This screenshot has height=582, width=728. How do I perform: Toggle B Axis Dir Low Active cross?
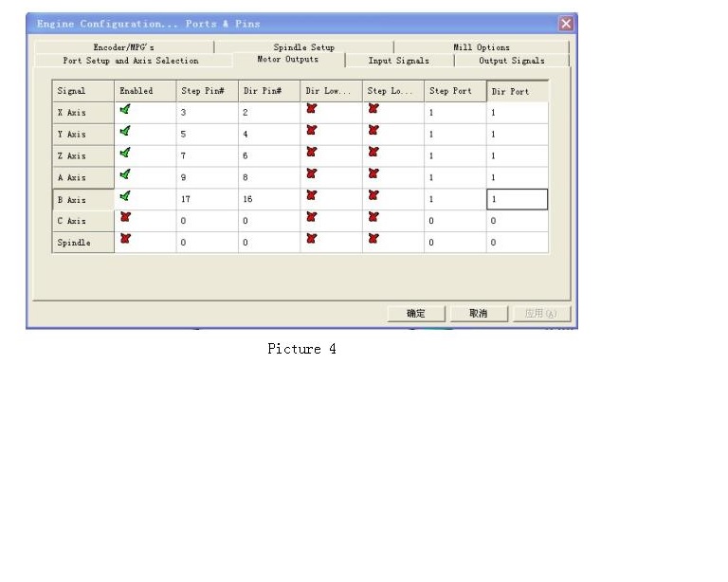[312, 195]
